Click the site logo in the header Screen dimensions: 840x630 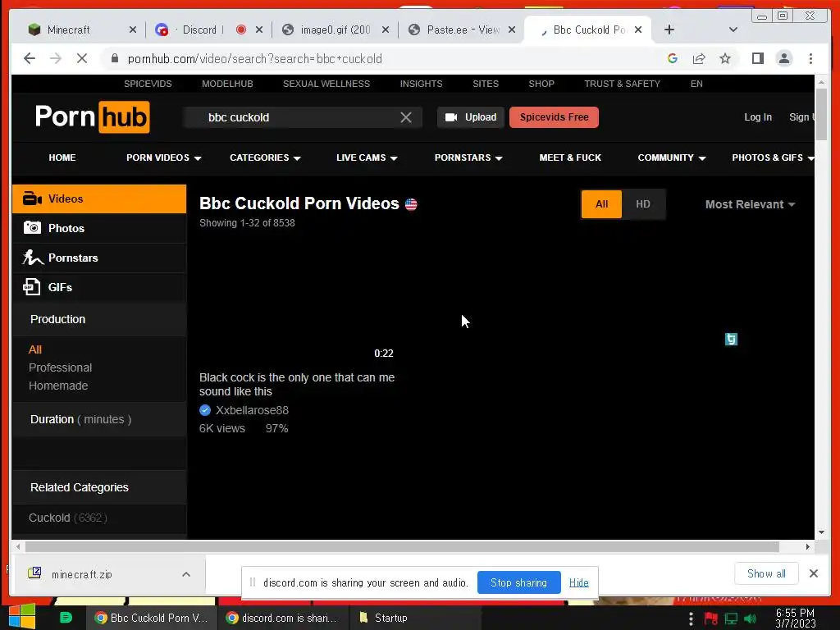point(92,116)
